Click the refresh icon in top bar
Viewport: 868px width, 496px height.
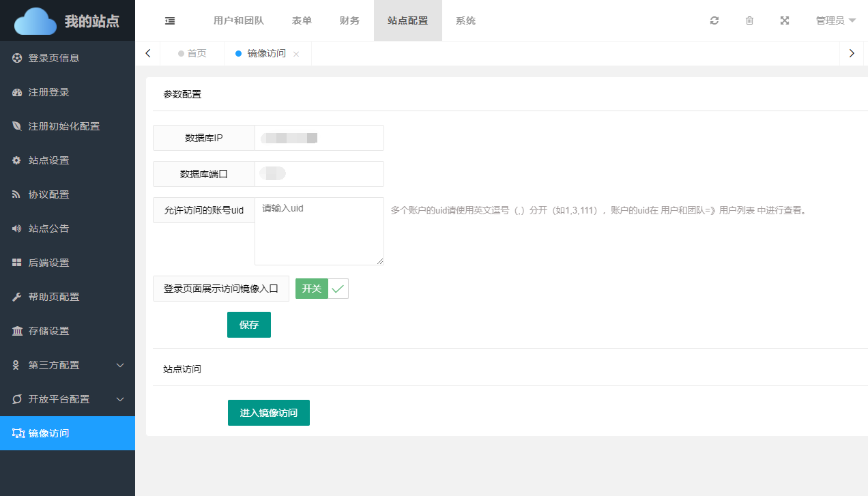pyautogui.click(x=714, y=20)
